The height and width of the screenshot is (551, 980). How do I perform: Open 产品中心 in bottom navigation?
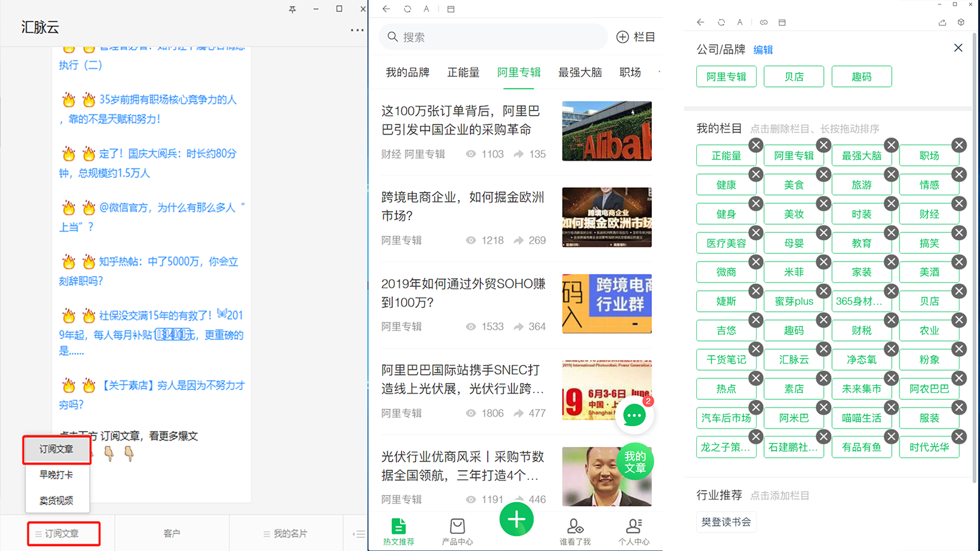point(457,532)
